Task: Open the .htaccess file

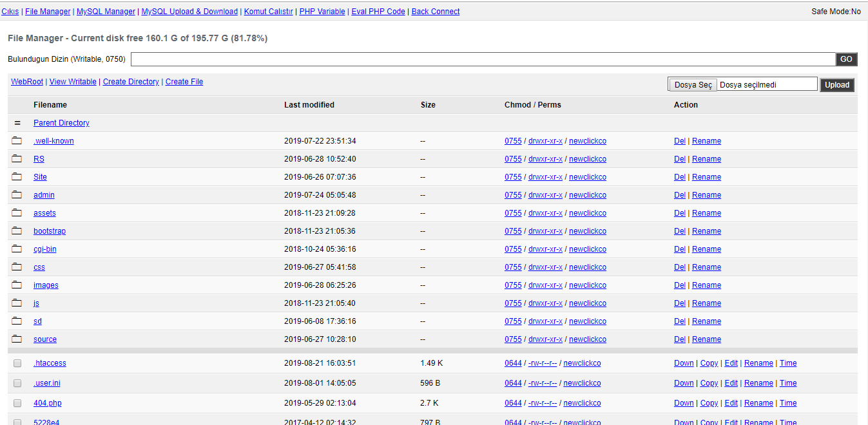Action: coord(50,363)
